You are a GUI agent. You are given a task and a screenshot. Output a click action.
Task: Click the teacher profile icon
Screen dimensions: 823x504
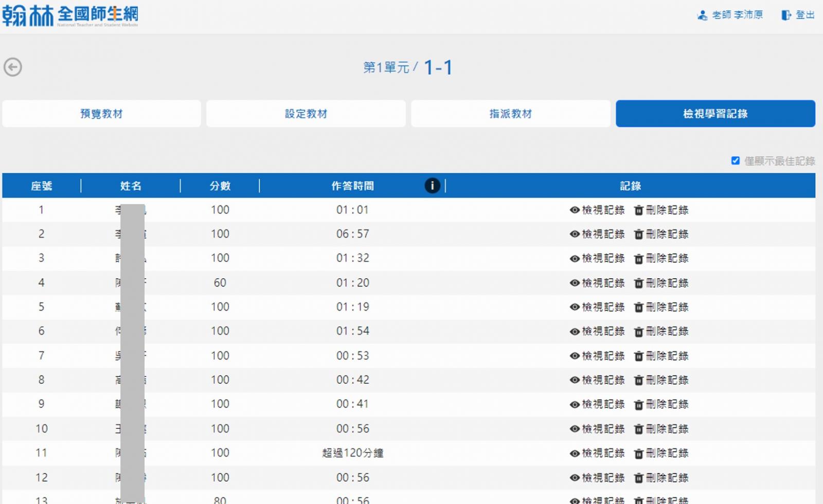702,15
